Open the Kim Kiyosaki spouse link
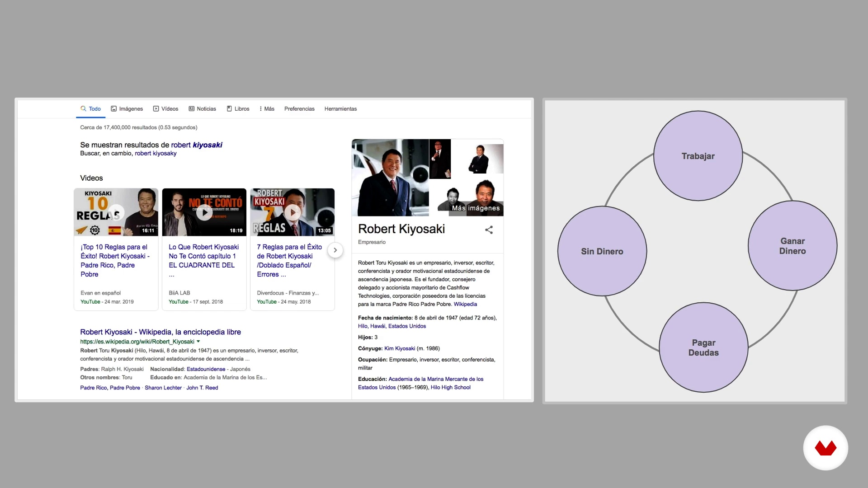 [400, 349]
